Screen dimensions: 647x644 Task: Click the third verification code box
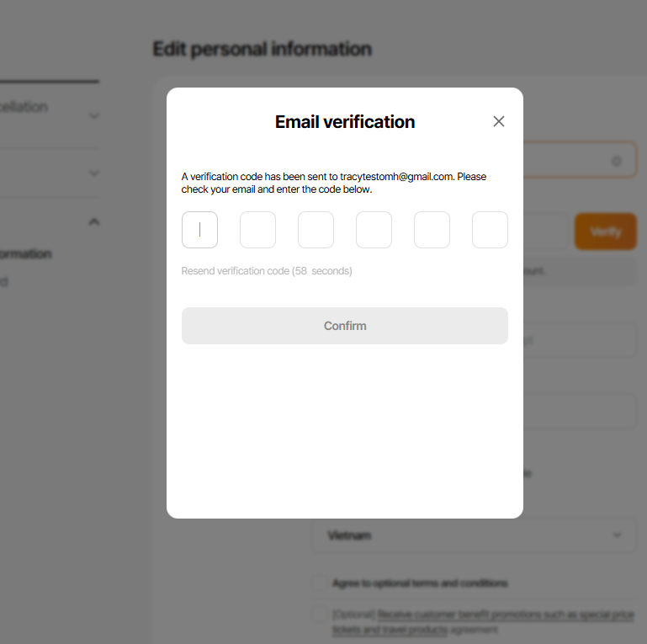click(316, 230)
